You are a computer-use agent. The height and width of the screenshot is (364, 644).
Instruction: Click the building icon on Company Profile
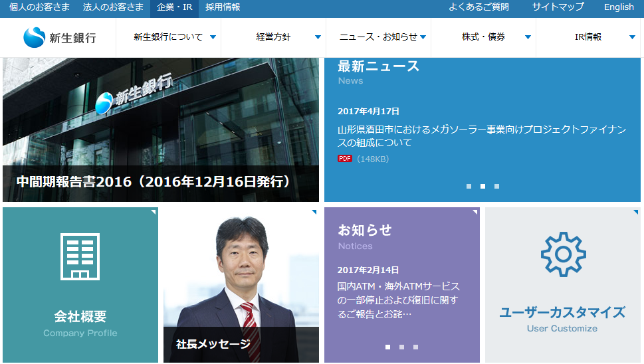[80, 256]
